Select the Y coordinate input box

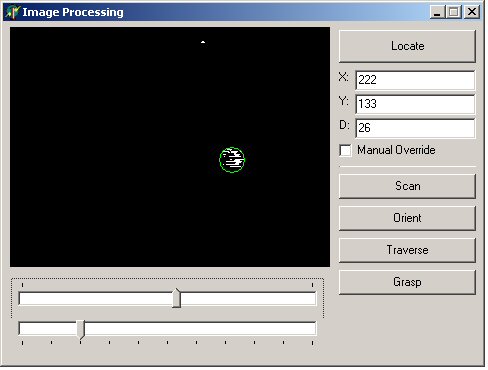(415, 104)
